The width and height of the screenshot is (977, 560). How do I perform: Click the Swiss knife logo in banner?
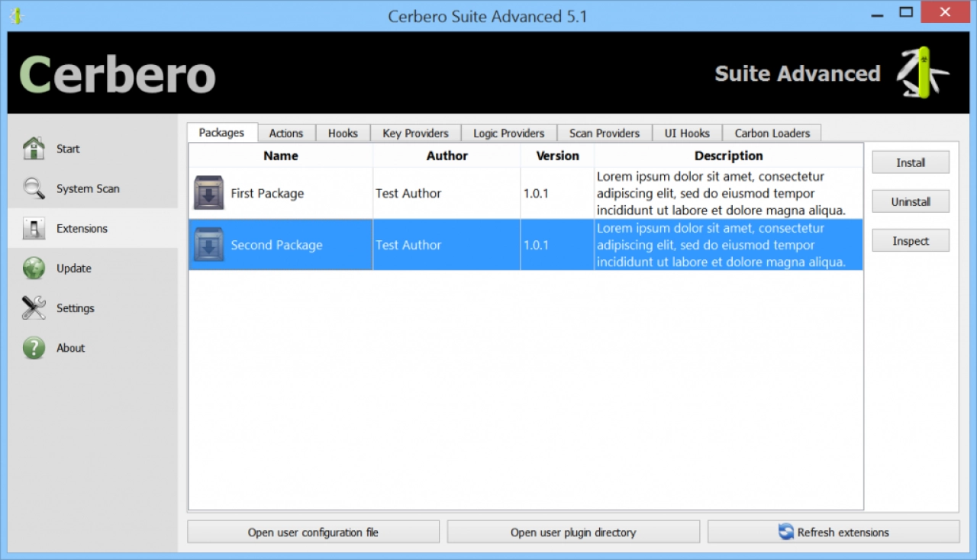click(x=921, y=73)
